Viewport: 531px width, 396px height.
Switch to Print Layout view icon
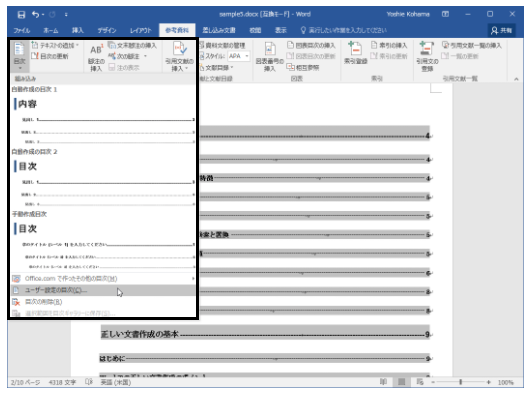point(401,382)
